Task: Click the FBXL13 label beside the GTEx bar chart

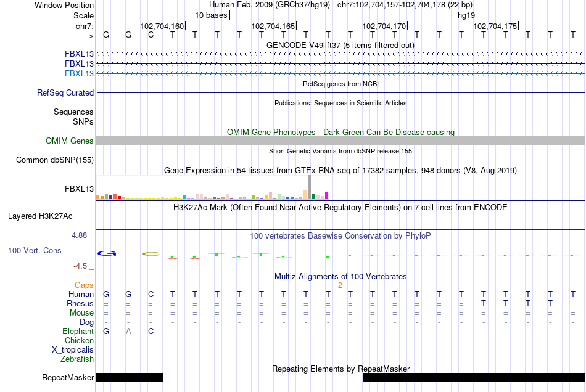Action: (79, 189)
